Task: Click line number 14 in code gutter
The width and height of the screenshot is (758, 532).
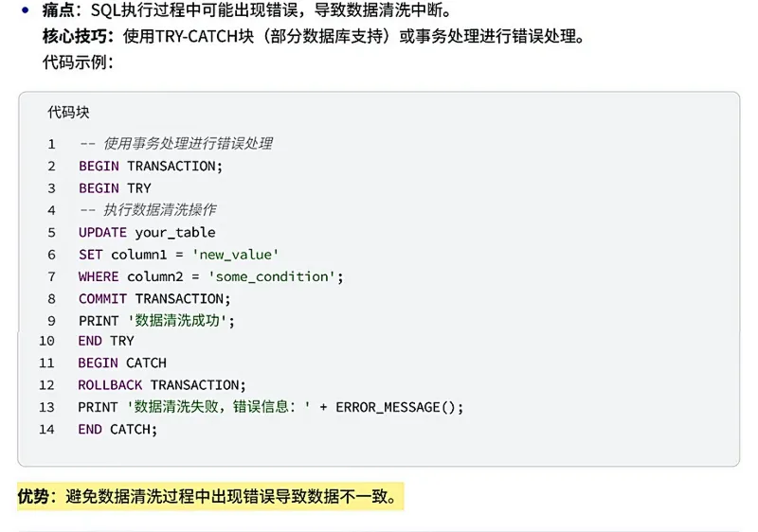Action: coord(47,429)
